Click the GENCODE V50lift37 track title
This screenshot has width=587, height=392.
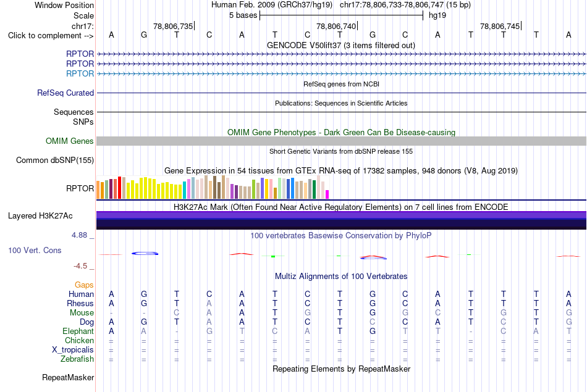(341, 46)
